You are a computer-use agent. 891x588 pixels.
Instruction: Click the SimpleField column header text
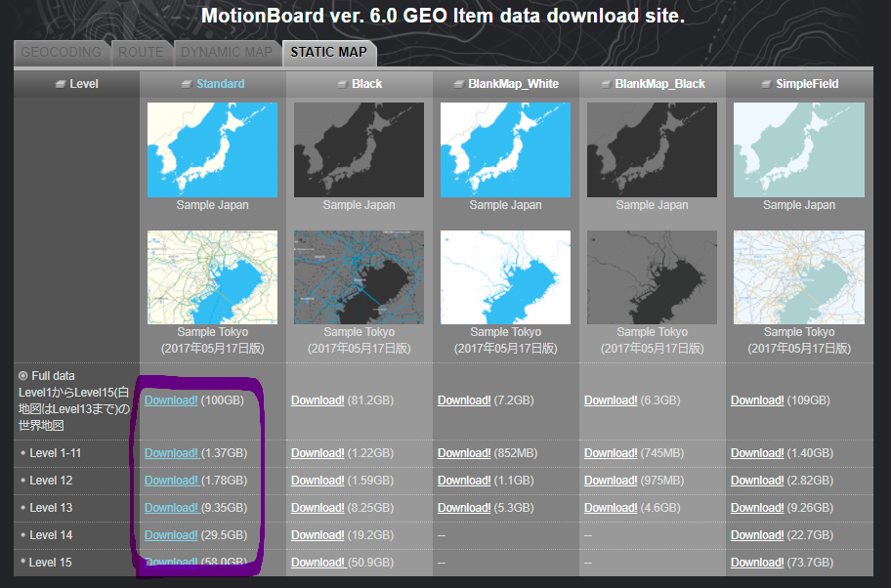click(x=807, y=84)
